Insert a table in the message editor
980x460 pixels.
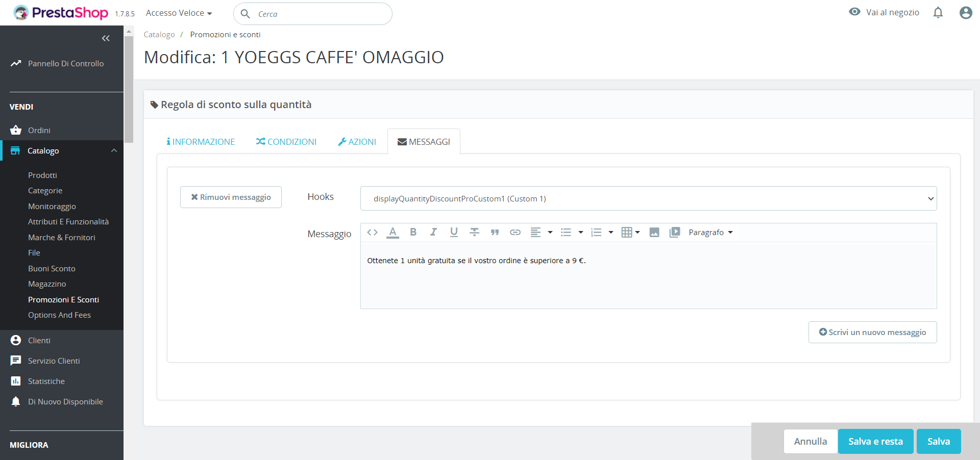click(627, 233)
